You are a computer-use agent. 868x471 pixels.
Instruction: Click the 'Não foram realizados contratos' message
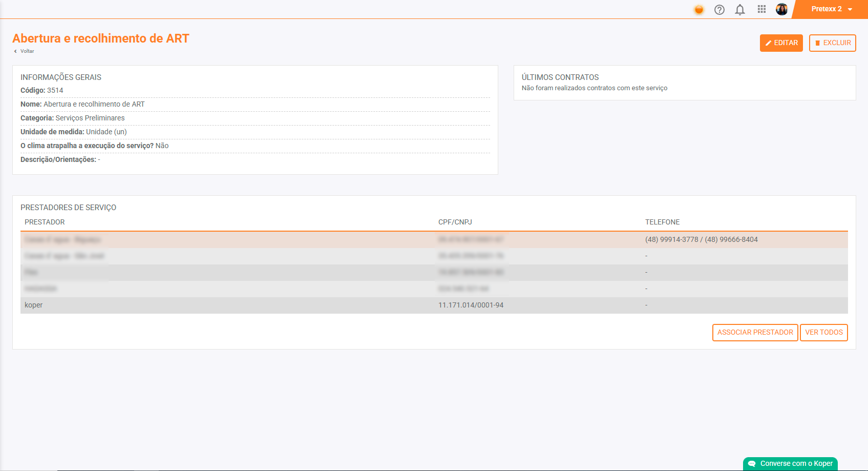pos(594,88)
